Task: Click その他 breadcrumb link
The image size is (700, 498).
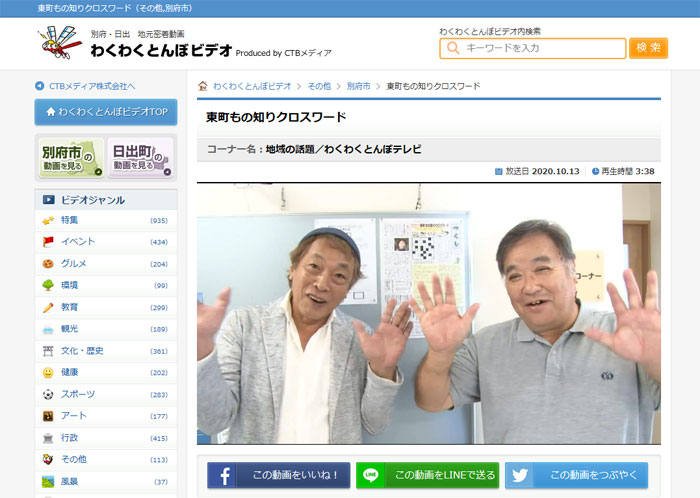Action: click(319, 86)
